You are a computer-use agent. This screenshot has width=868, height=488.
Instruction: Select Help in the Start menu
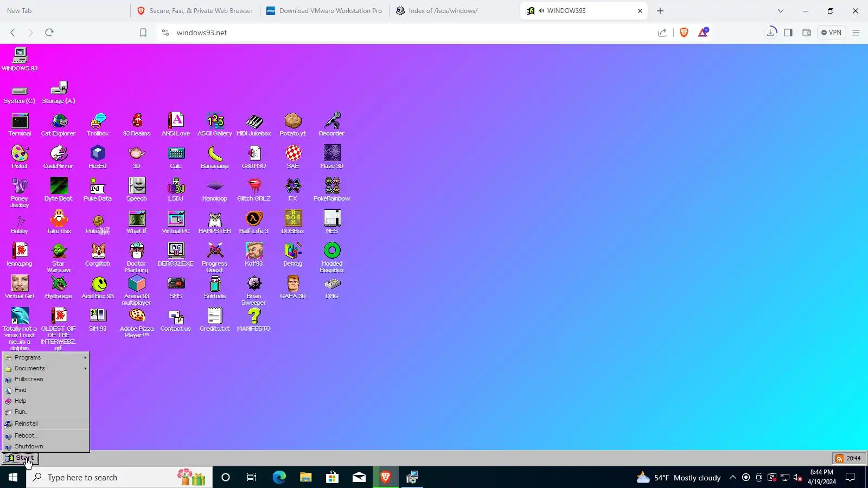pyautogui.click(x=46, y=401)
